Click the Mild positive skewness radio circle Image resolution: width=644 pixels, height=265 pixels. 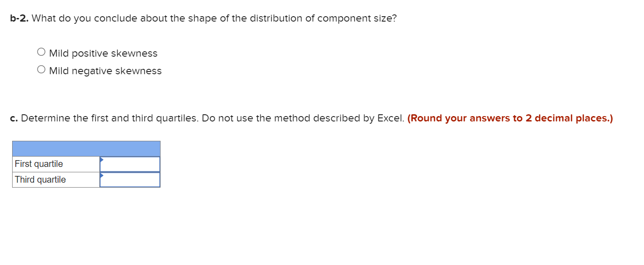pyautogui.click(x=41, y=51)
